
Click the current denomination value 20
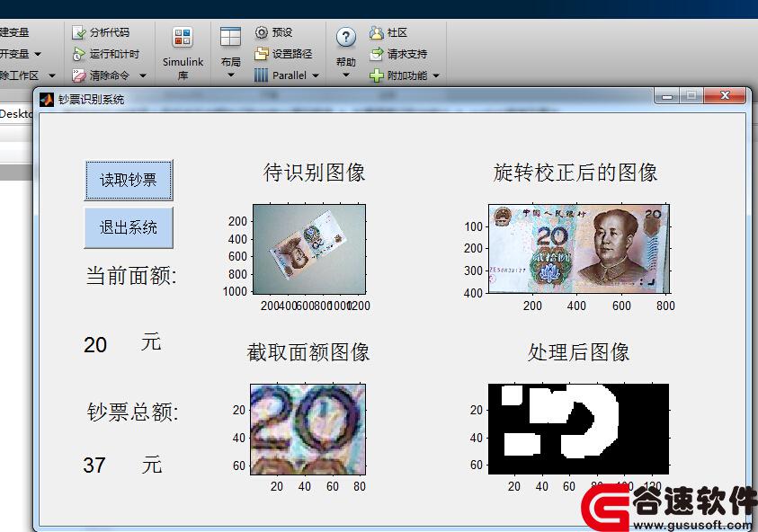(95, 345)
